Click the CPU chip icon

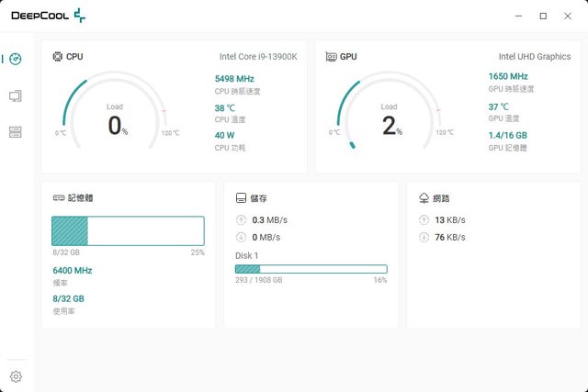58,56
